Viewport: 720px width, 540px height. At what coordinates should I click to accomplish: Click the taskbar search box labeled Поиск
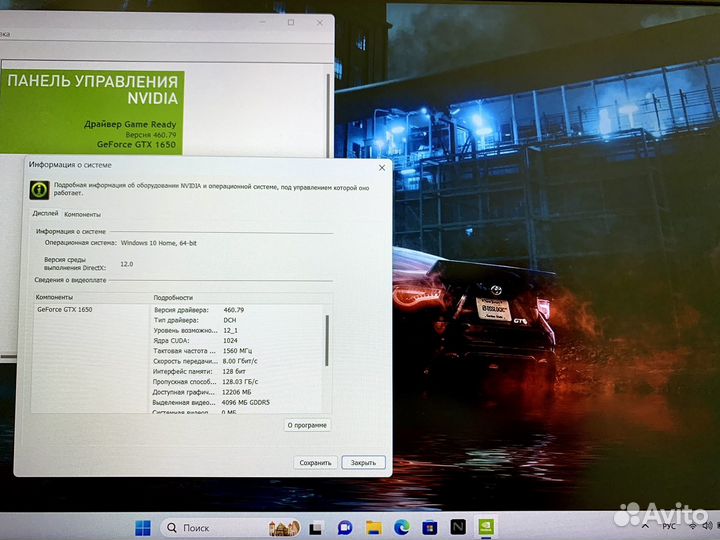click(232, 528)
